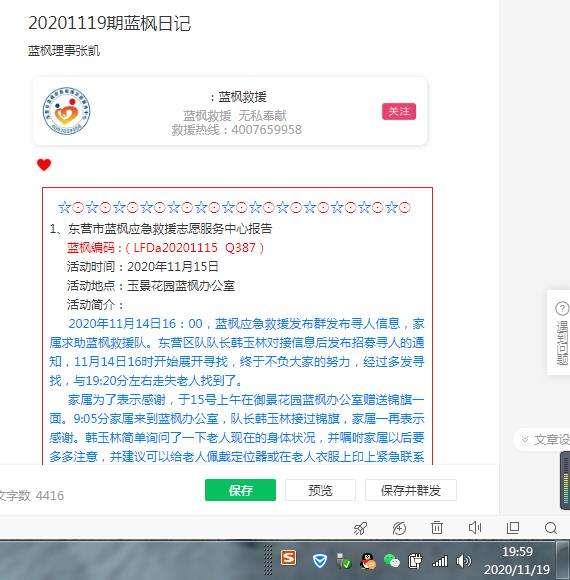Open the QQ penguin tray icon
Viewport: 570px width, 580px height.
click(368, 561)
